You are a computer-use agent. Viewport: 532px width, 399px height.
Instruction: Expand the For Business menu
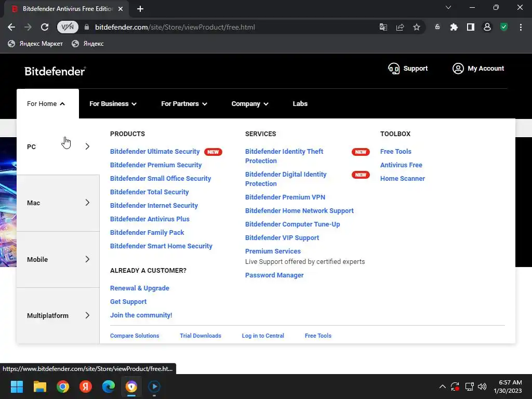[113, 104]
